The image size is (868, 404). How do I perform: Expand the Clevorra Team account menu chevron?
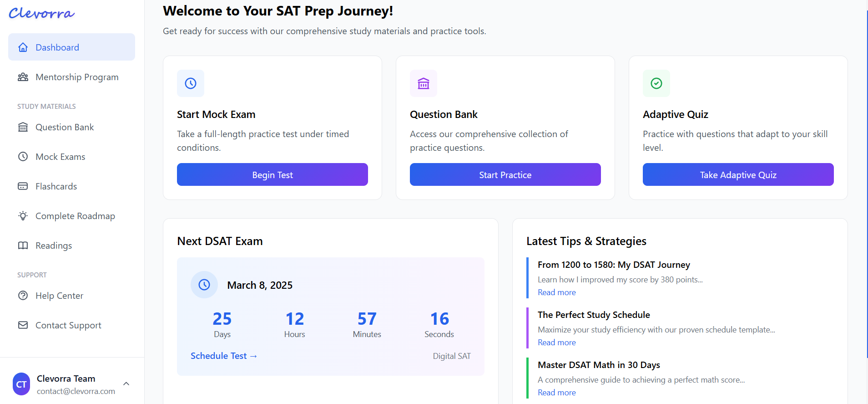[126, 384]
